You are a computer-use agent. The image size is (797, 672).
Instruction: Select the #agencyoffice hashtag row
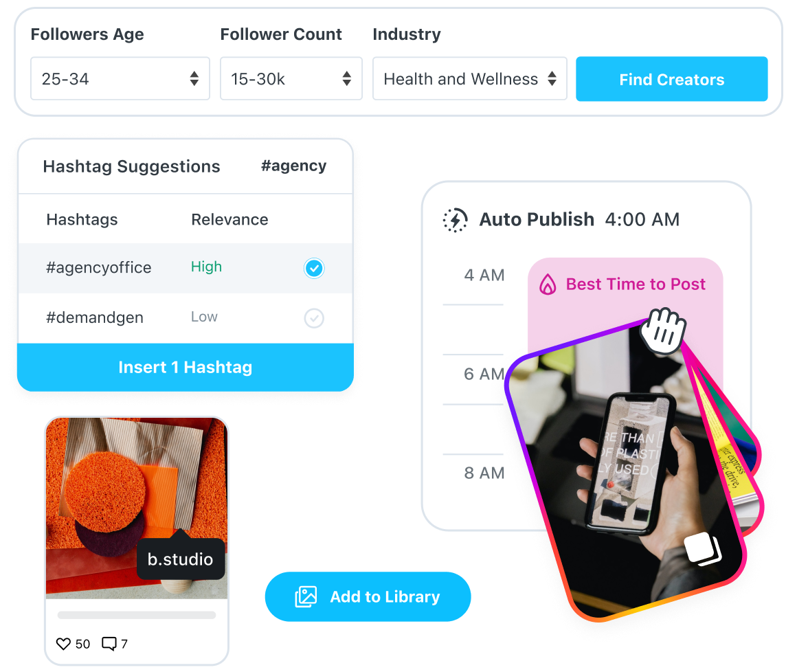click(x=186, y=268)
